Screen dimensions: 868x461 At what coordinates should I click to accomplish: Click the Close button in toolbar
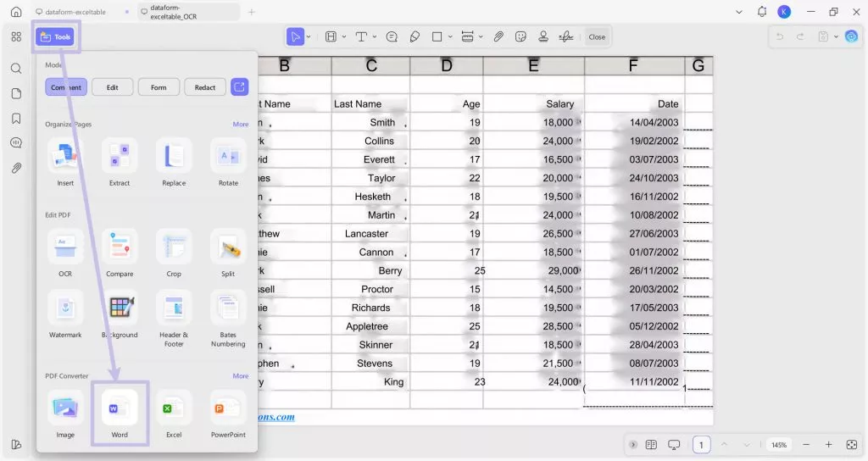click(x=597, y=37)
